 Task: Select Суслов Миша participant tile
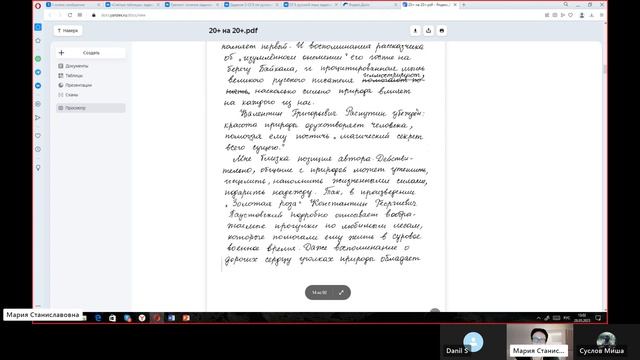(607, 342)
